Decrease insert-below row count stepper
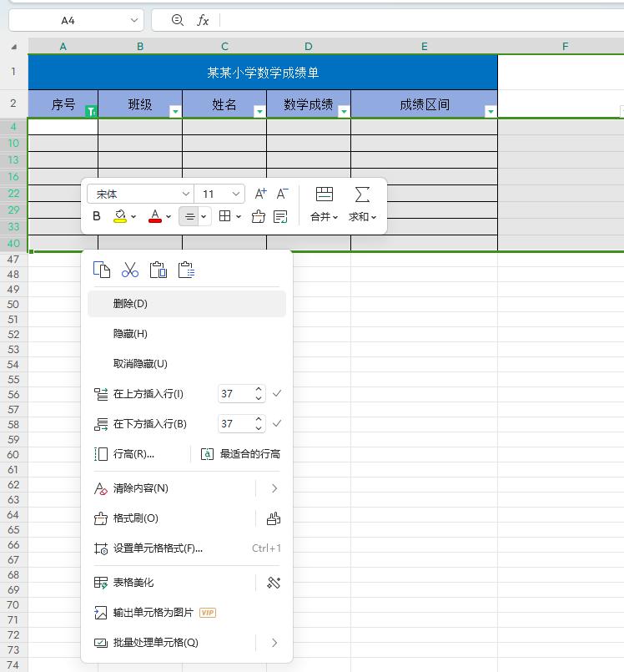 pos(259,428)
